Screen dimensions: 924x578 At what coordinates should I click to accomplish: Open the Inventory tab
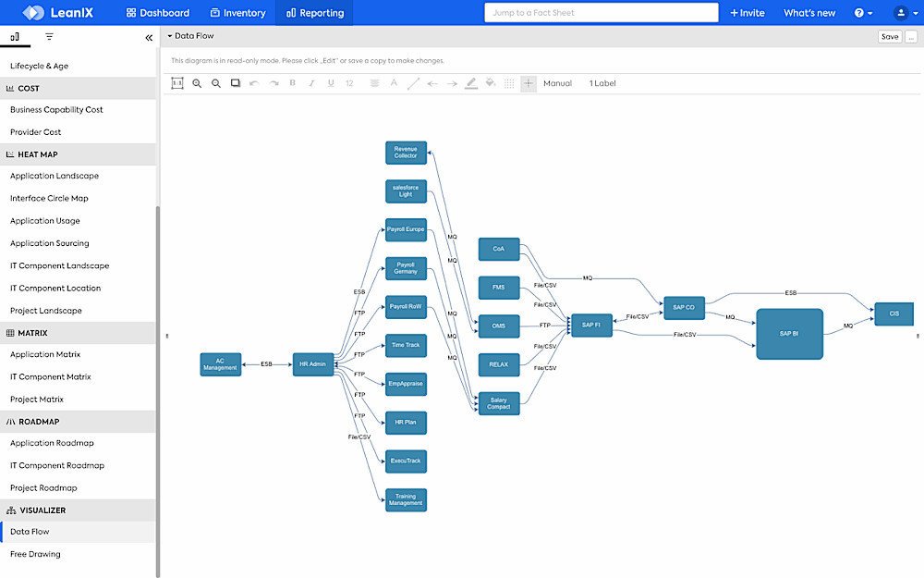click(238, 12)
